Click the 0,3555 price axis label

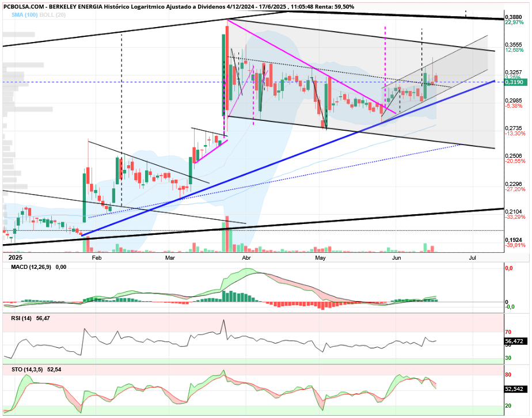pos(514,44)
